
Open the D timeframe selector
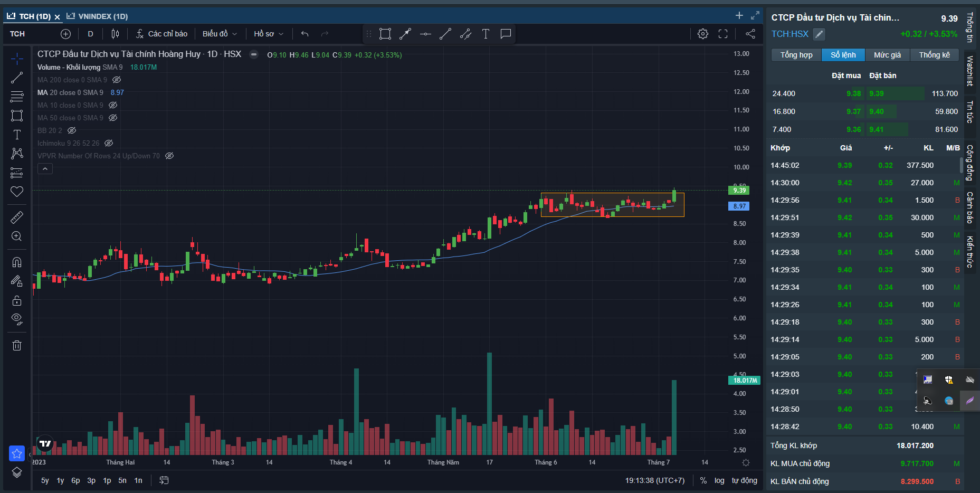pos(90,34)
